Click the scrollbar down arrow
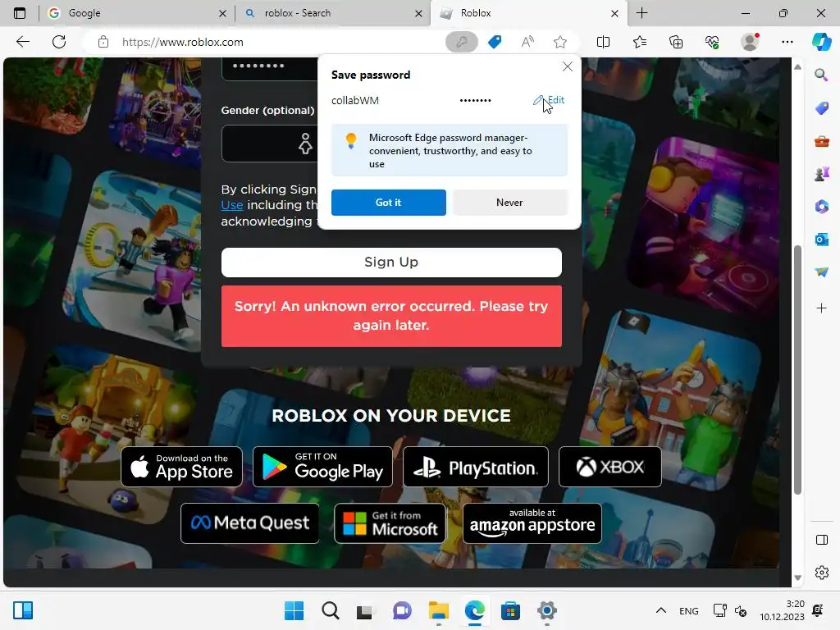The height and width of the screenshot is (630, 840). click(x=797, y=578)
